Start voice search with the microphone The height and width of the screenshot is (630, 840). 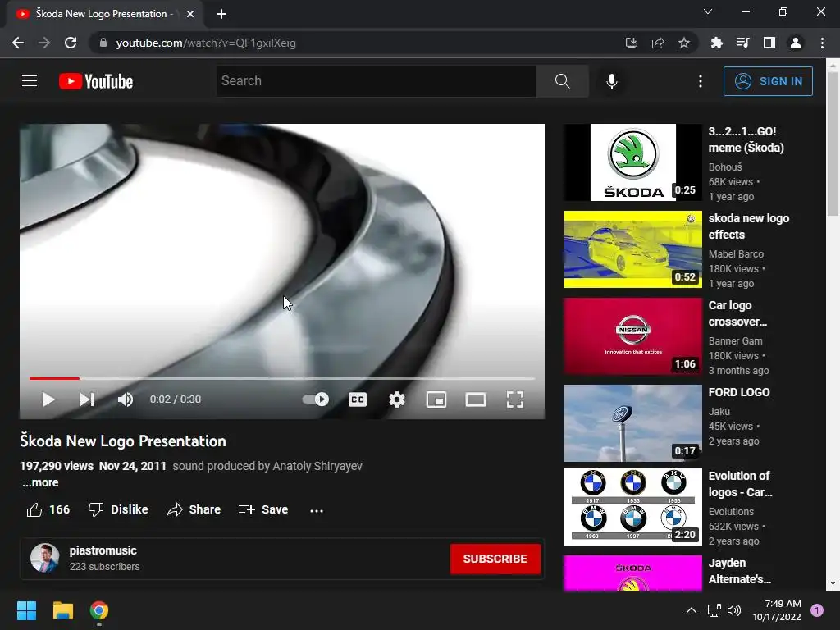611,81
